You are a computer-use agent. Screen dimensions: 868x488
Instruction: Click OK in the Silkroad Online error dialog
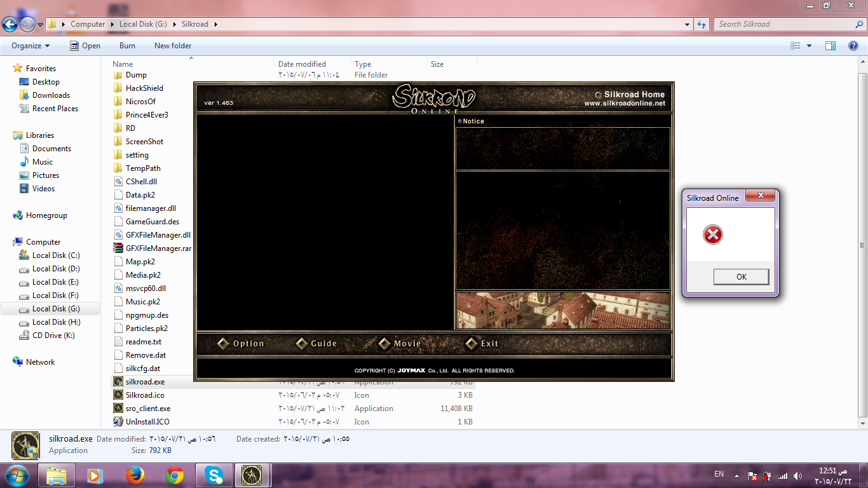click(x=741, y=276)
